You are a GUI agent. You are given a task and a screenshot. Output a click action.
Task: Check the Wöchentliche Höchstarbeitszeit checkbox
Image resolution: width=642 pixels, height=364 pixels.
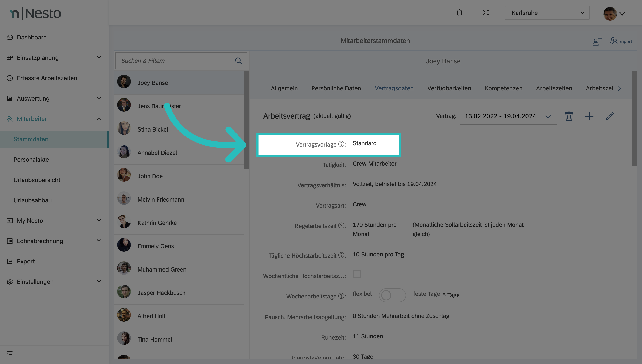(357, 274)
